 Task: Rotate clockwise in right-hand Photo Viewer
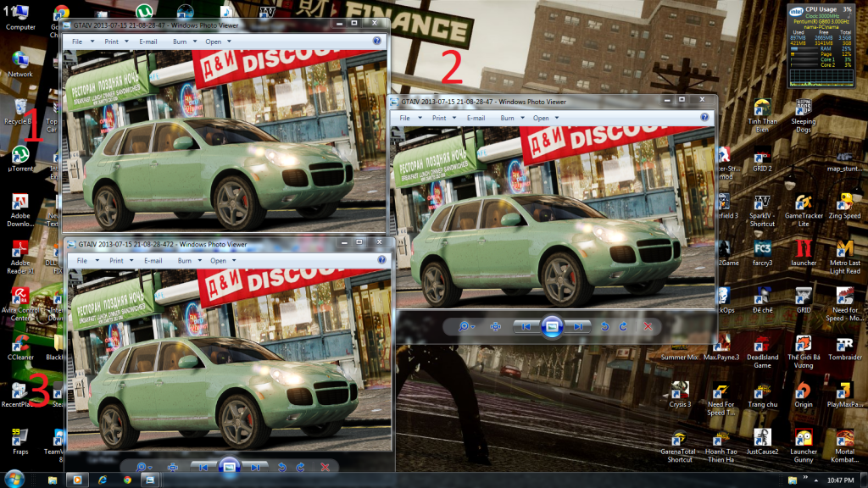click(623, 326)
